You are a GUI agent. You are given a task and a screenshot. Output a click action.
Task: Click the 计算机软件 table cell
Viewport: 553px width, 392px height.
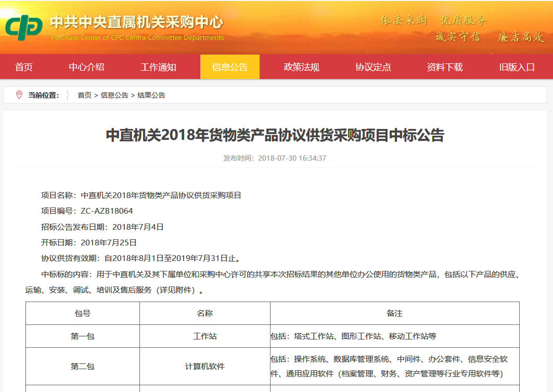205,366
